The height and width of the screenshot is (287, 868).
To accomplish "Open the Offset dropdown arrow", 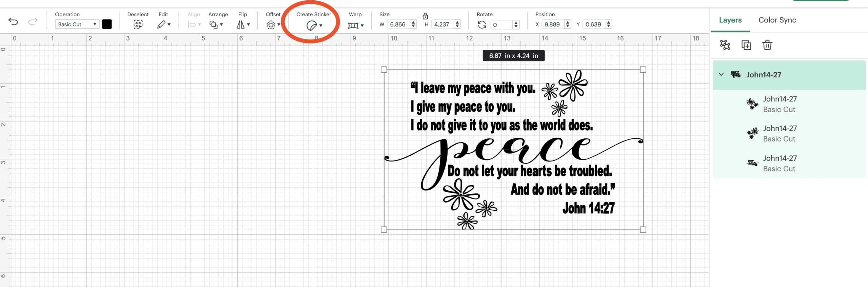I will tap(279, 25).
